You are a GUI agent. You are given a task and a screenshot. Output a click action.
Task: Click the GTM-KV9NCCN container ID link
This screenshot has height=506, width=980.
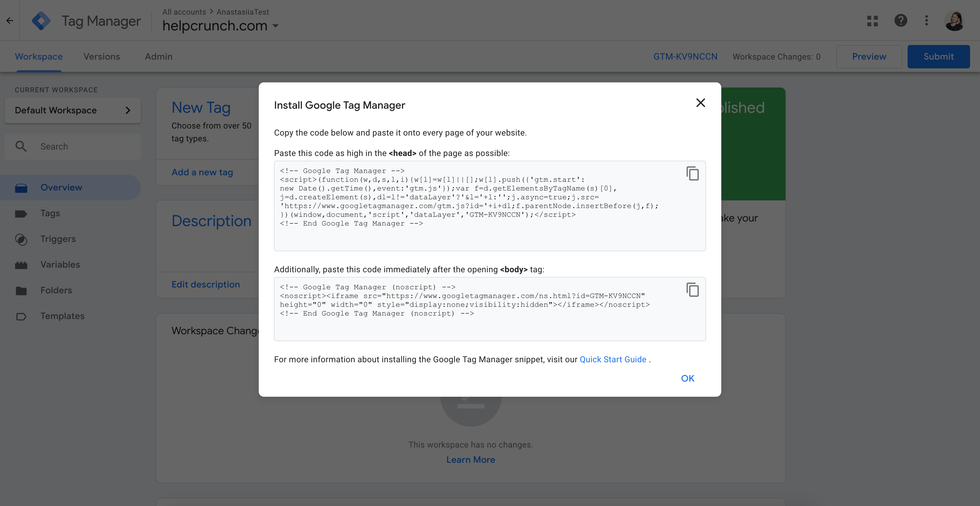(685, 56)
